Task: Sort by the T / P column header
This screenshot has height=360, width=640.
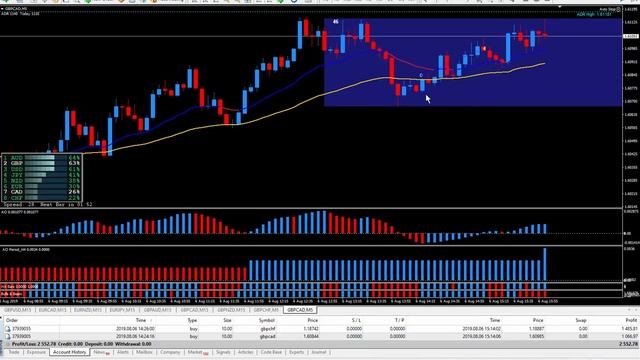Action: pyautogui.click(x=400, y=320)
